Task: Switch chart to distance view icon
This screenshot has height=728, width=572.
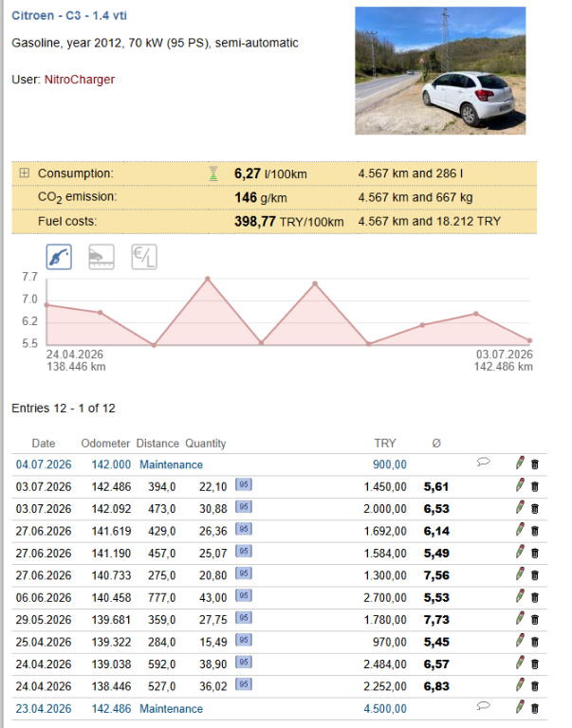Action: click(101, 257)
